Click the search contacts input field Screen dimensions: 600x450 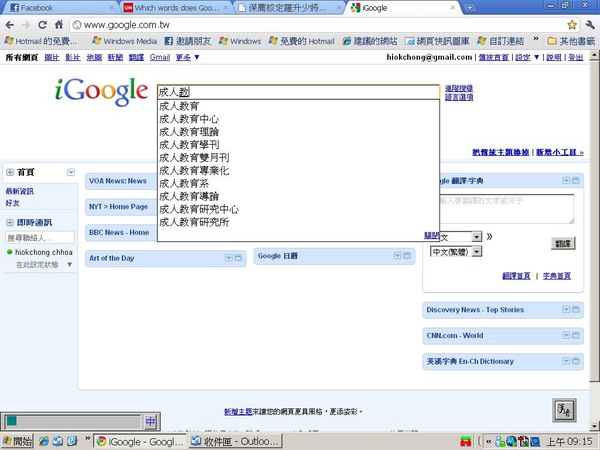40,238
